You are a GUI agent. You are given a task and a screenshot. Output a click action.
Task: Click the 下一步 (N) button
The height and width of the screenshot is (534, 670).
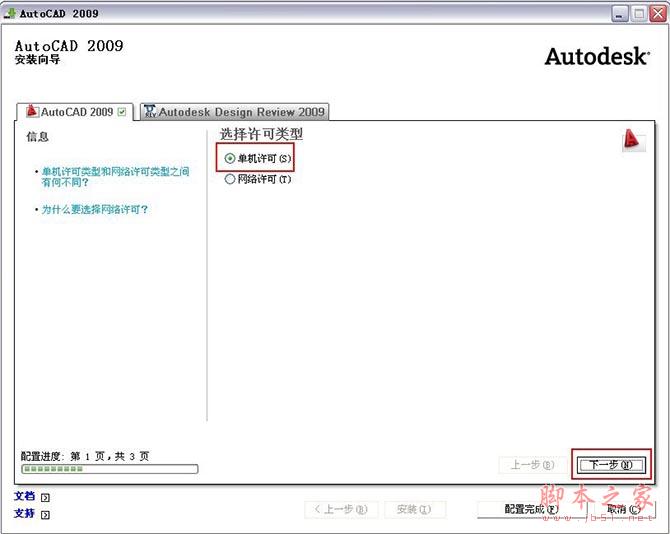611,465
